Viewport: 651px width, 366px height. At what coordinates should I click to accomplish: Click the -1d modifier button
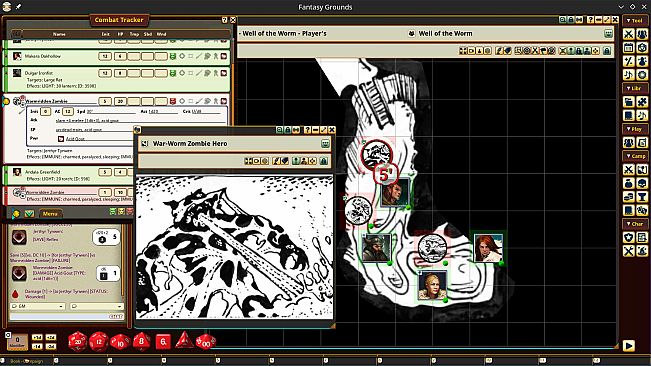(x=37, y=346)
